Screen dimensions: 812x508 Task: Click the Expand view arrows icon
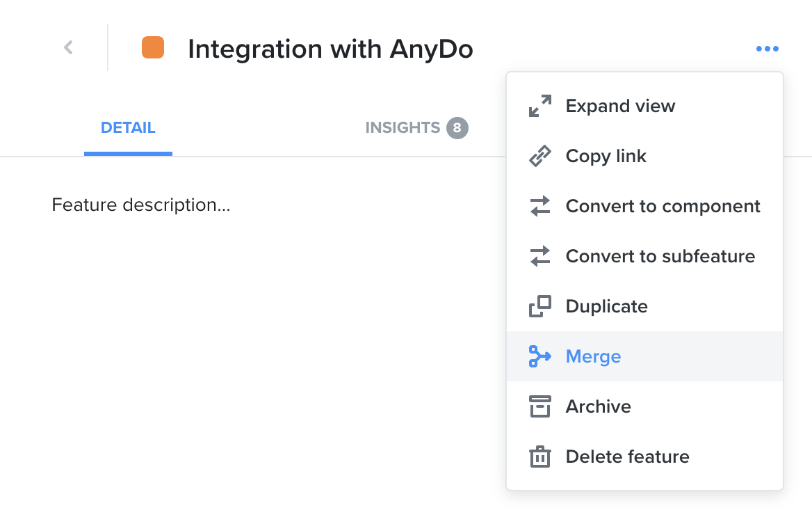[540, 106]
